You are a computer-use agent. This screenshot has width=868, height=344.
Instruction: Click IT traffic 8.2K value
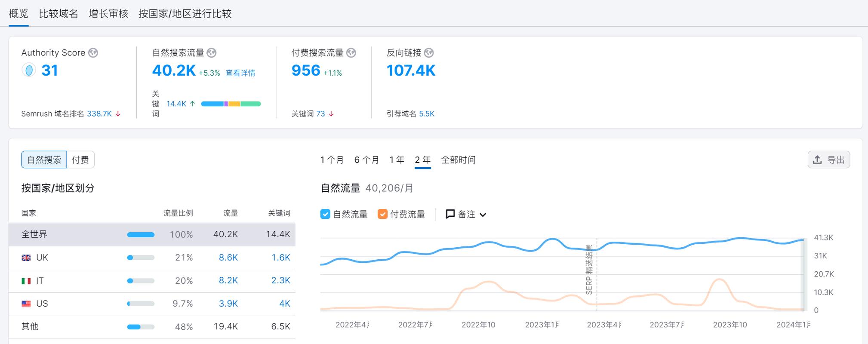point(228,280)
